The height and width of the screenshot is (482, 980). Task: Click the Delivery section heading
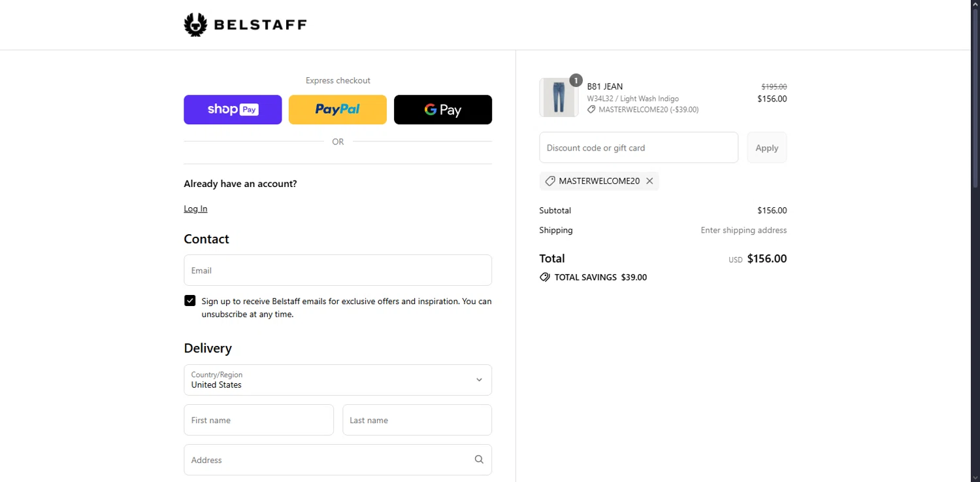[x=208, y=348]
